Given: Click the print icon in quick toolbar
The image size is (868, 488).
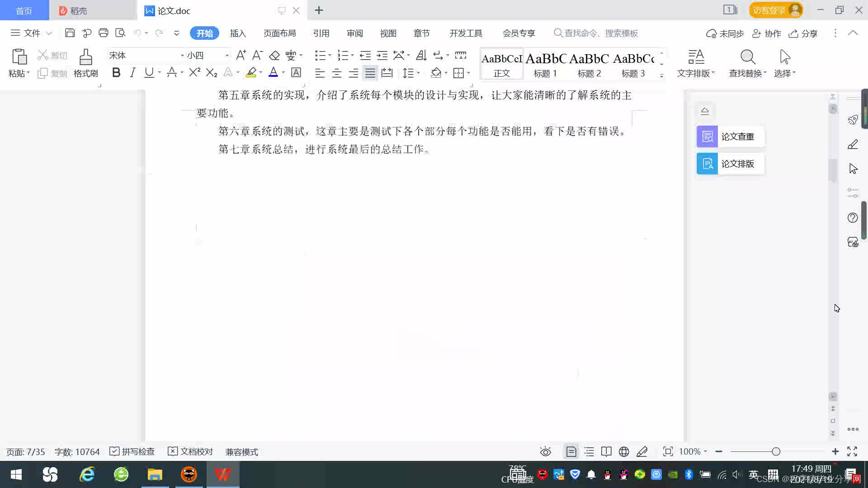Looking at the screenshot, I should [104, 33].
